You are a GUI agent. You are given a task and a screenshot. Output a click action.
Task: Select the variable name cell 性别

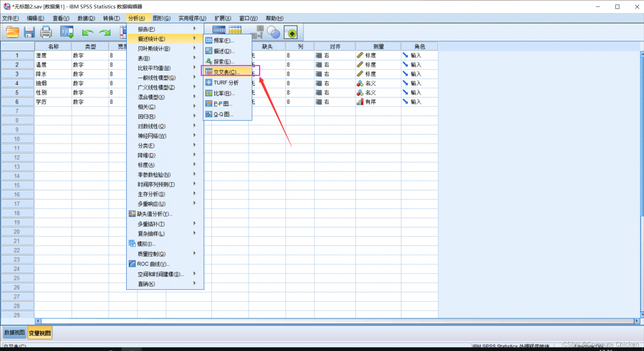click(x=53, y=93)
